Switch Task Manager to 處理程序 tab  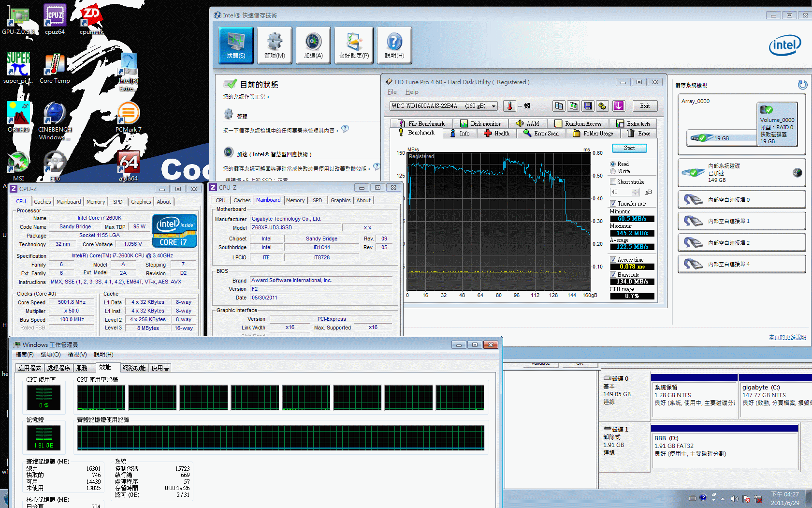click(58, 368)
